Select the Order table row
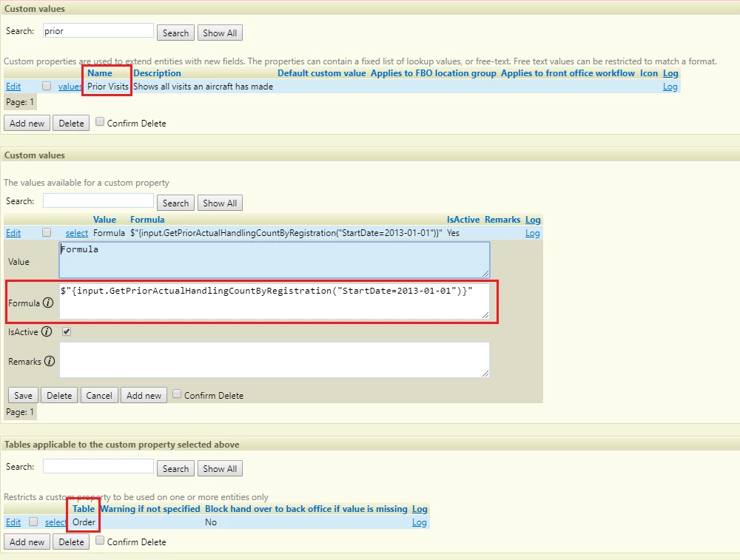This screenshot has width=740, height=560. click(55, 522)
